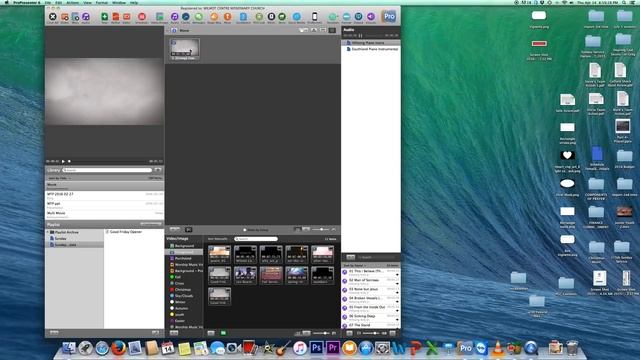Screen dimensions: 640x360
Task: Open the slide Editor icon
Action: pyautogui.click(x=127, y=17)
